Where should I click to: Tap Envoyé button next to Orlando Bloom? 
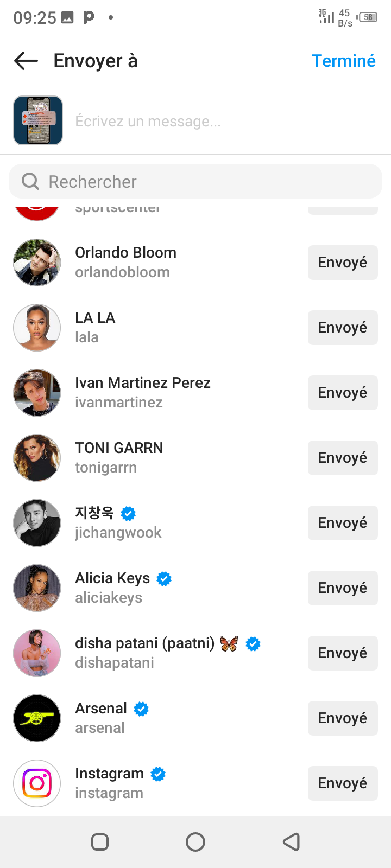[x=342, y=262]
